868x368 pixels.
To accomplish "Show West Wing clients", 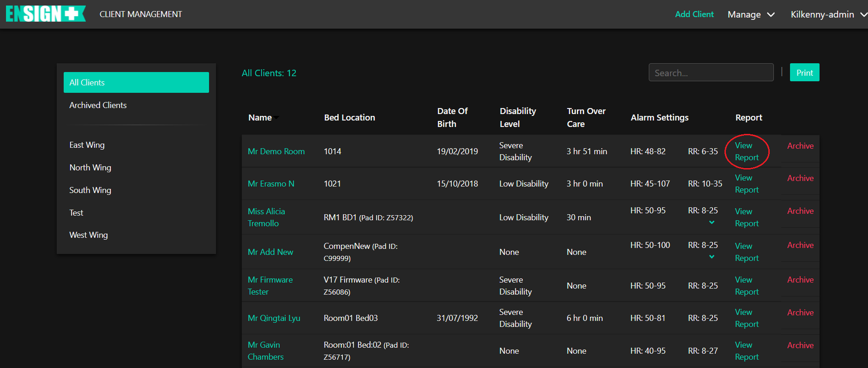I will (x=89, y=235).
